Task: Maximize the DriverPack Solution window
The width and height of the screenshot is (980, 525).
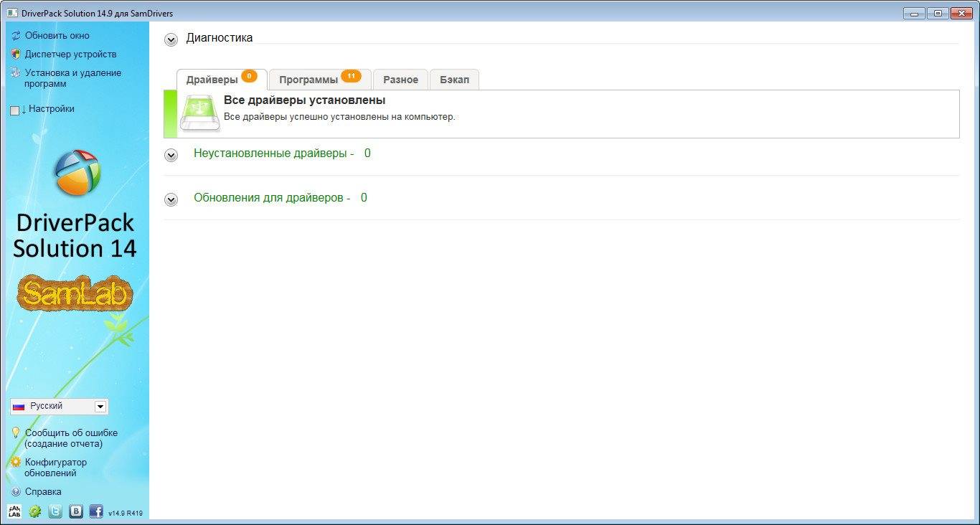Action: (x=937, y=13)
